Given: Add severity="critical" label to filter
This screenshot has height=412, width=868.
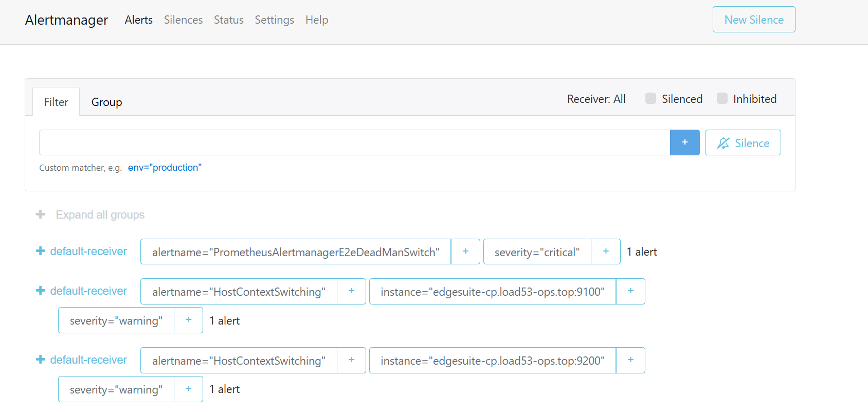Looking at the screenshot, I should coord(605,252).
